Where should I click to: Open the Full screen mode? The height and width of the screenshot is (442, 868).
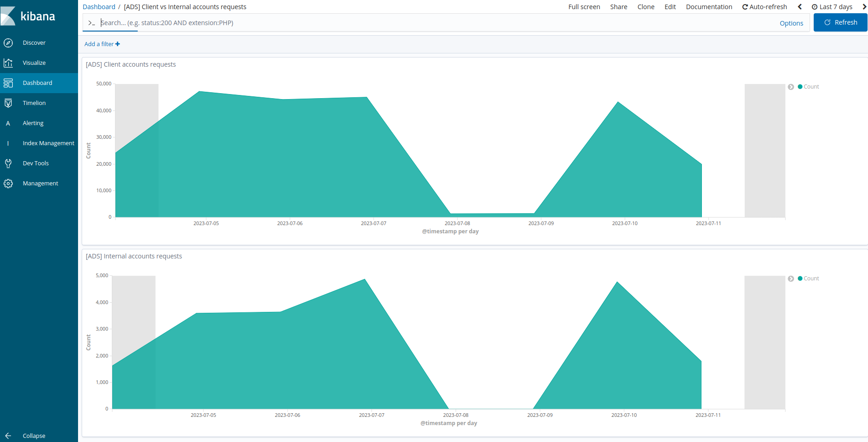(584, 7)
